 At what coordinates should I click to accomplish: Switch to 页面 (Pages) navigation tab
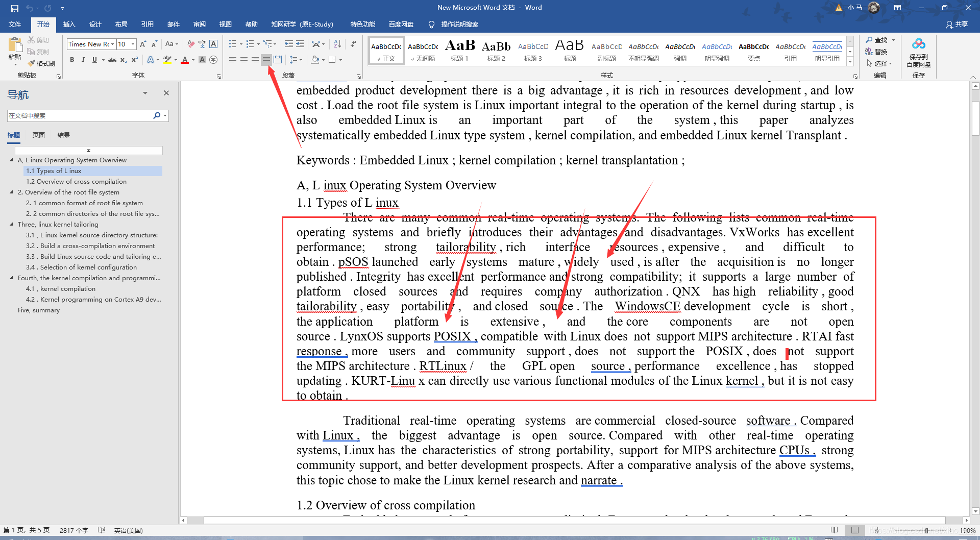[x=39, y=135]
